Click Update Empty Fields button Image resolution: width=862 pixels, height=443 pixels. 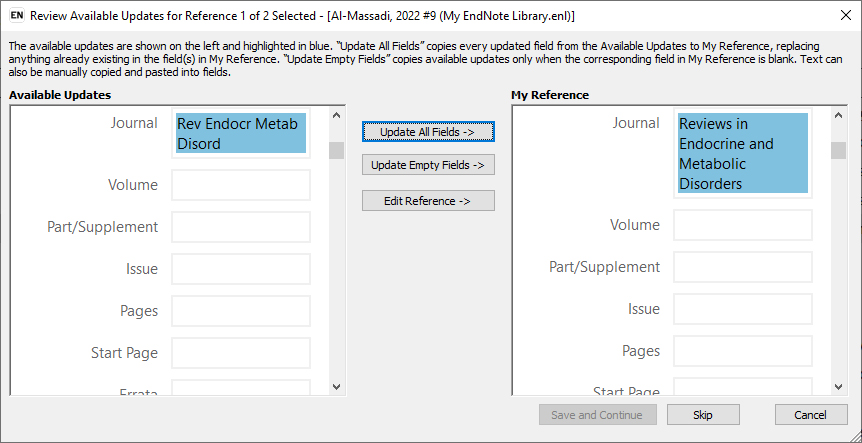click(x=428, y=165)
